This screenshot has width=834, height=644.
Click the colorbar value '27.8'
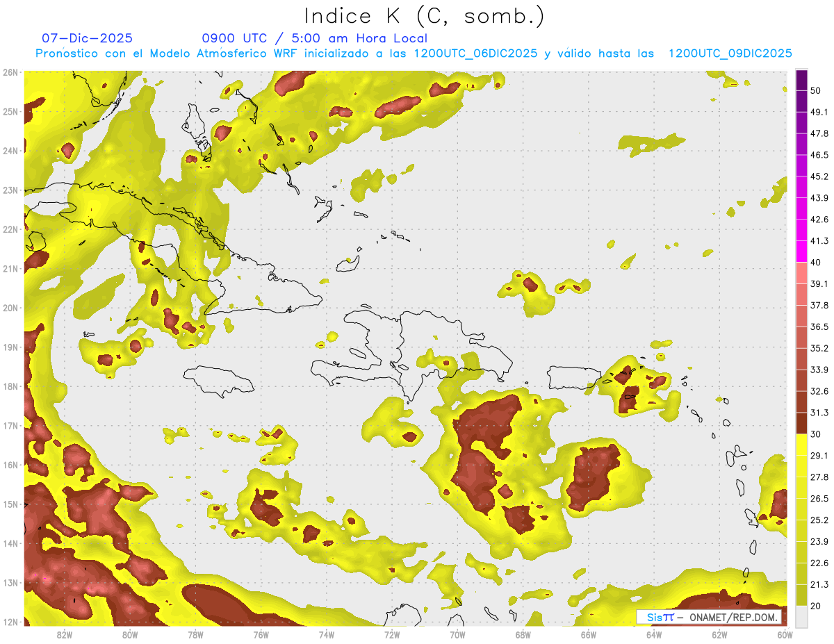coord(820,477)
